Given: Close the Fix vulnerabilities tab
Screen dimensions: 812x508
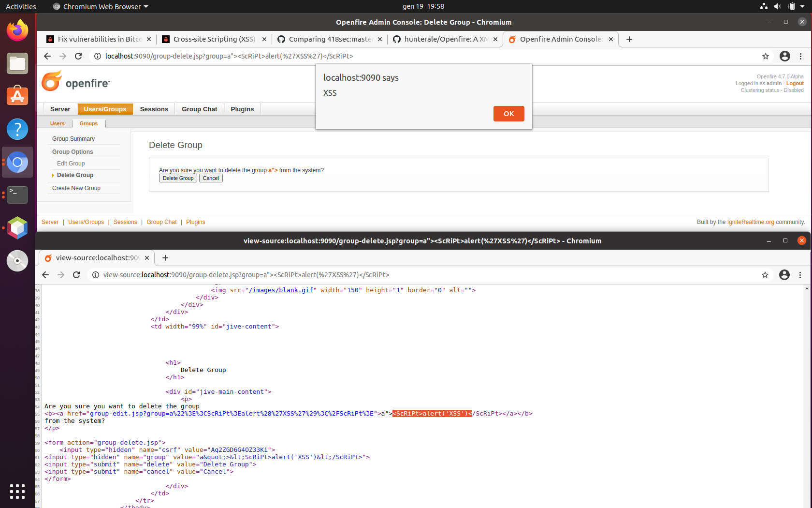Looking at the screenshot, I should point(149,39).
